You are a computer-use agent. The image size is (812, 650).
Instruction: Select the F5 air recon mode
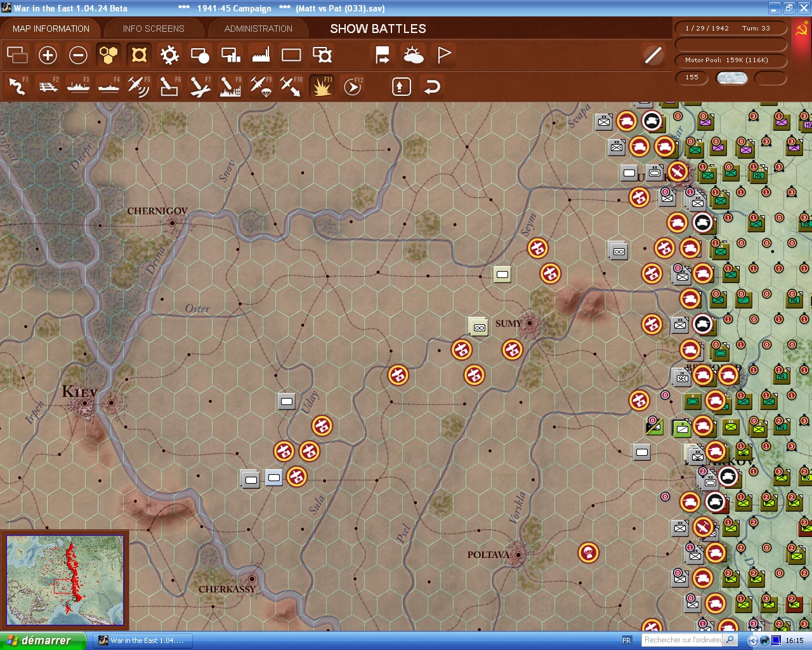click(139, 86)
